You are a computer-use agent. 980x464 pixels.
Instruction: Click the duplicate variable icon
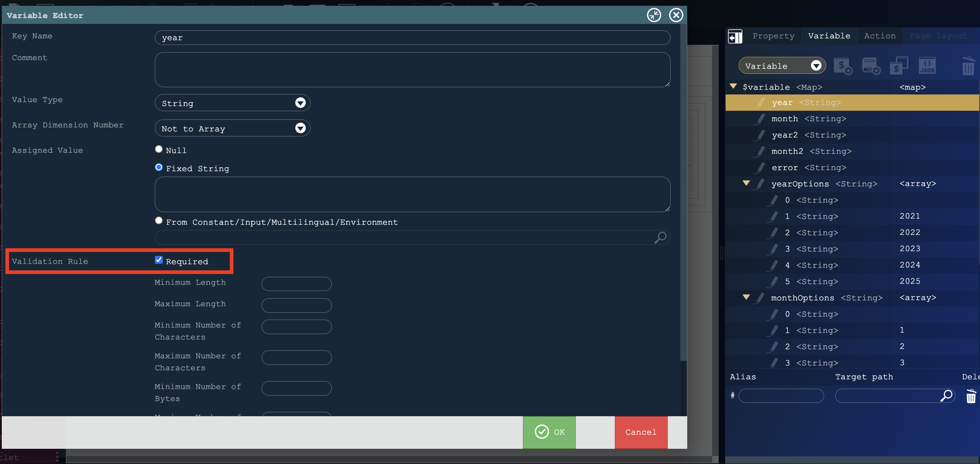click(x=899, y=66)
